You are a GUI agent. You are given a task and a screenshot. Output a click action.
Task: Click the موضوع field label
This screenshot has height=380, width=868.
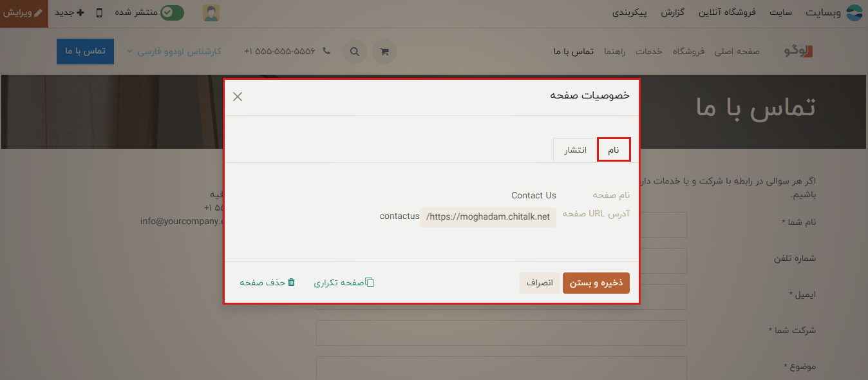800,366
